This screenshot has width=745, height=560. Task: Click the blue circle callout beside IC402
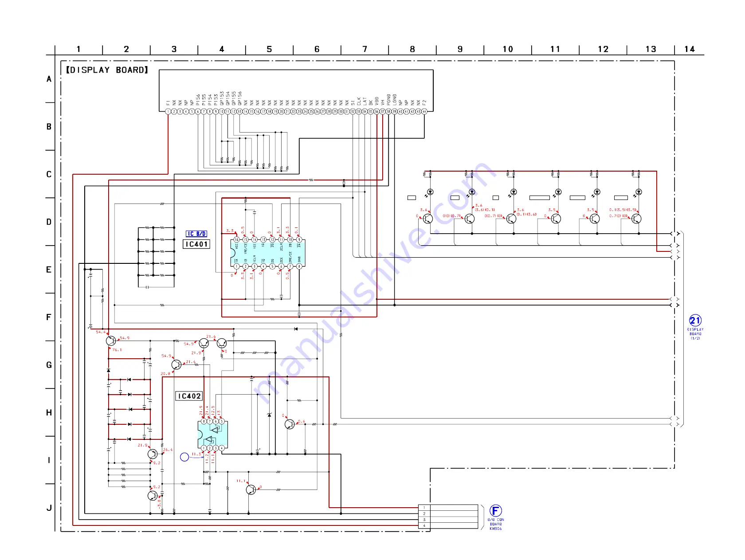click(x=185, y=457)
